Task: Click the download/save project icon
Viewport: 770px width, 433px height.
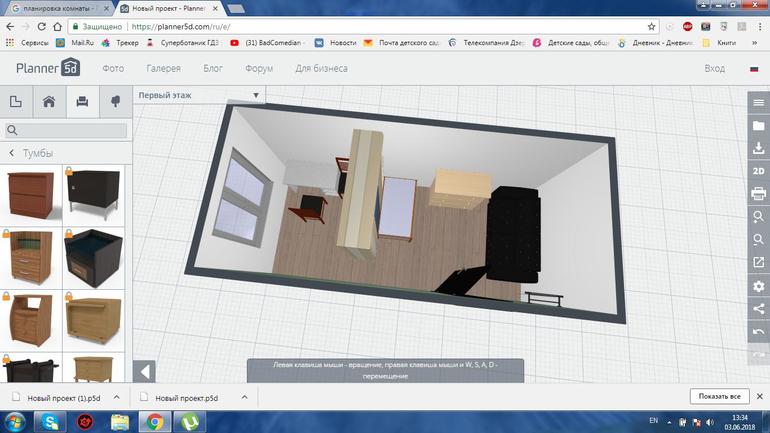Action: point(758,148)
